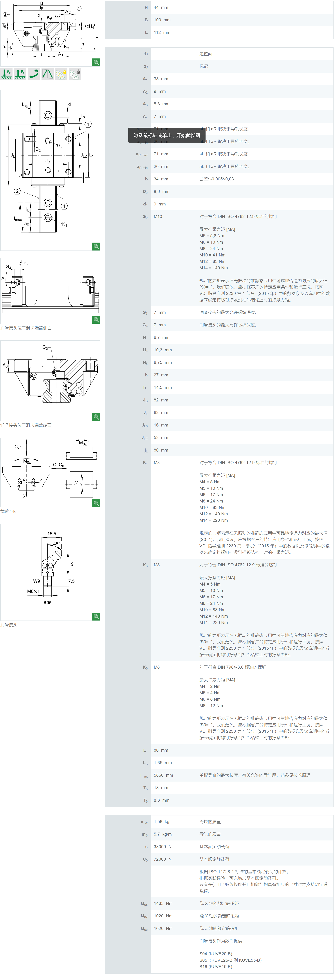334x980 pixels.
Task: Click the 标记 label in row 2)
Action: tap(204, 67)
